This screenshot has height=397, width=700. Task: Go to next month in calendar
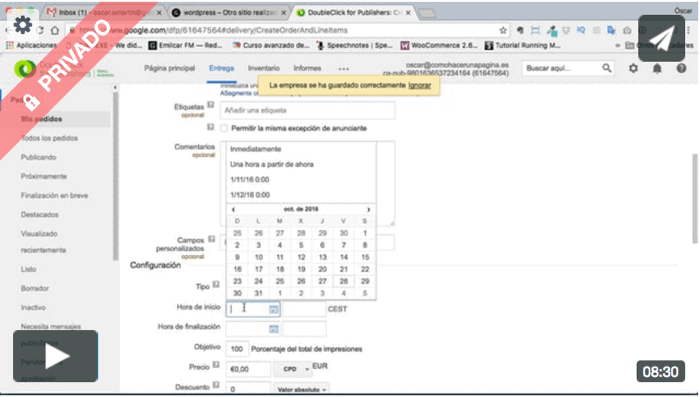(x=368, y=209)
